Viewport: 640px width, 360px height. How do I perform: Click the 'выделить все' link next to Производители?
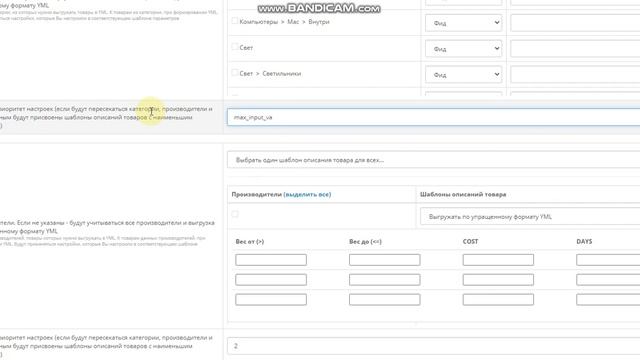pos(307,195)
